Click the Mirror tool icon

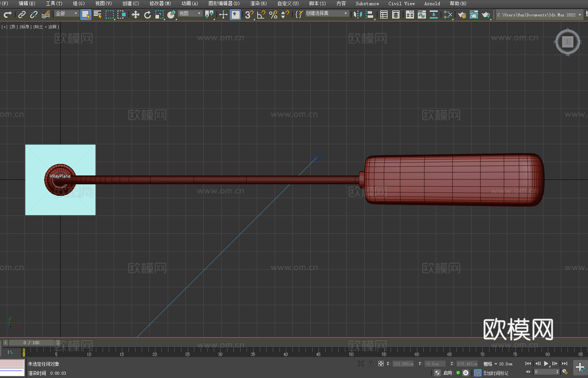point(358,14)
